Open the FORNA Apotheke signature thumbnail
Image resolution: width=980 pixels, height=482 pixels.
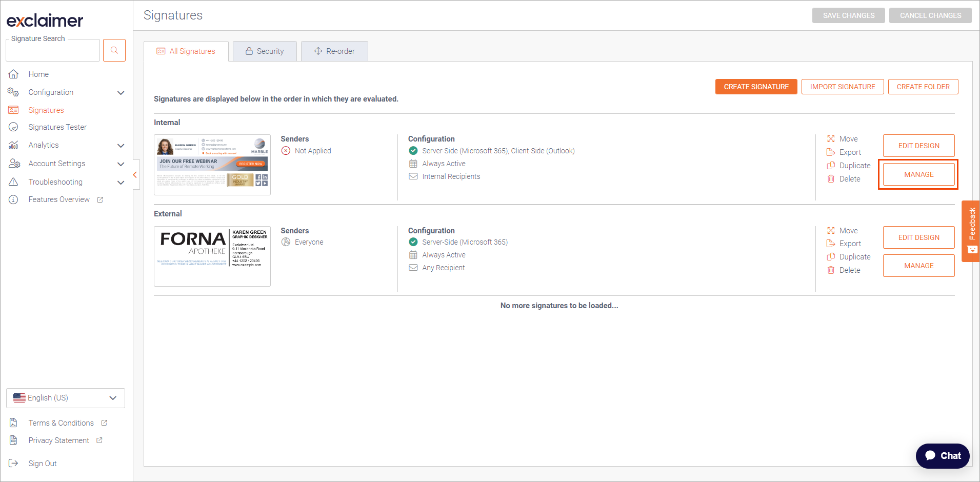pyautogui.click(x=212, y=256)
